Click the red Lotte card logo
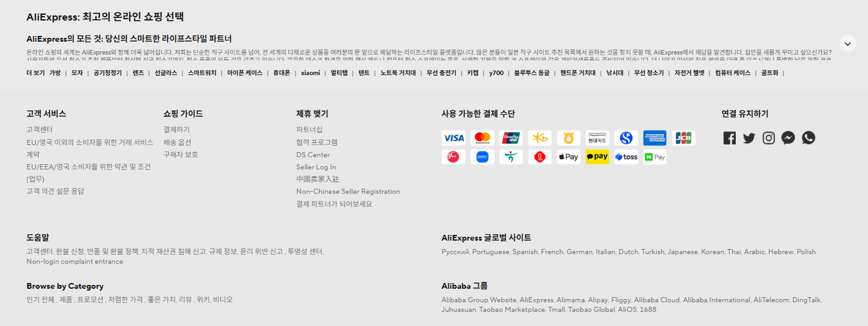Viewport: 868px width, 326px height. click(x=540, y=157)
